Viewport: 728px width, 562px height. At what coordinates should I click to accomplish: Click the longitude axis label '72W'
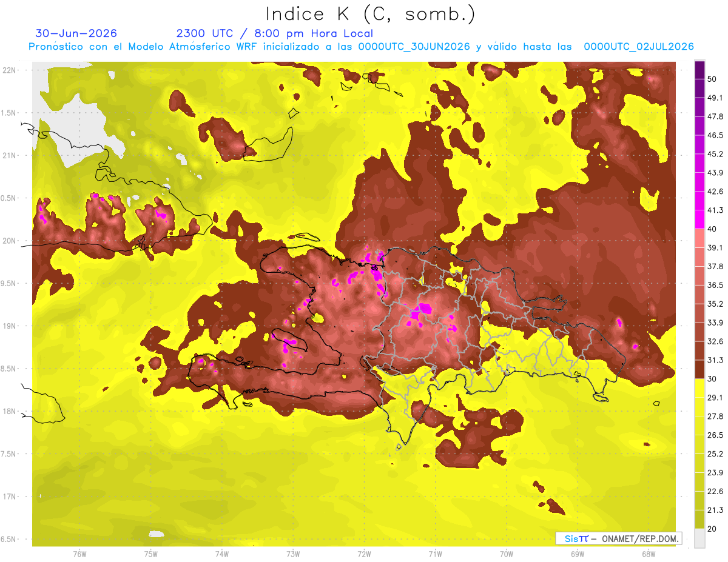pyautogui.click(x=364, y=554)
